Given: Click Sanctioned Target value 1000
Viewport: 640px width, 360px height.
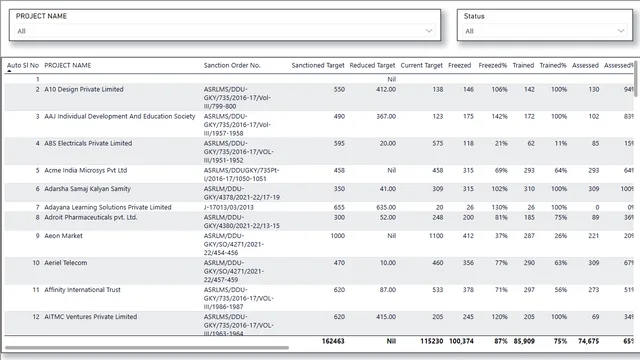Looking at the screenshot, I should point(338,236).
